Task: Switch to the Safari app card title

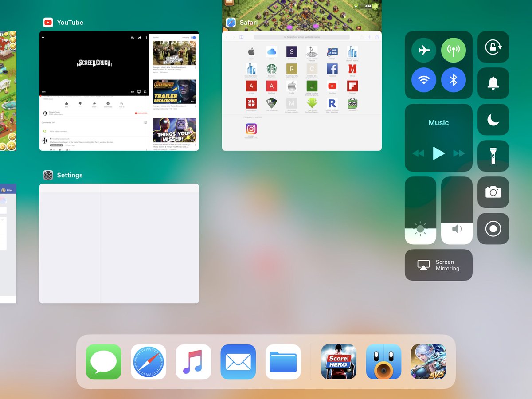Action: (248, 23)
